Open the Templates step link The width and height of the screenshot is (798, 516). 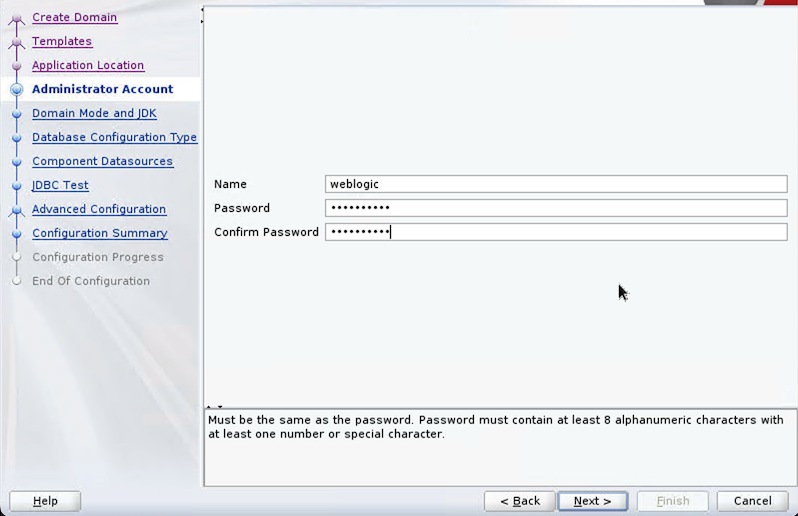(x=62, y=41)
